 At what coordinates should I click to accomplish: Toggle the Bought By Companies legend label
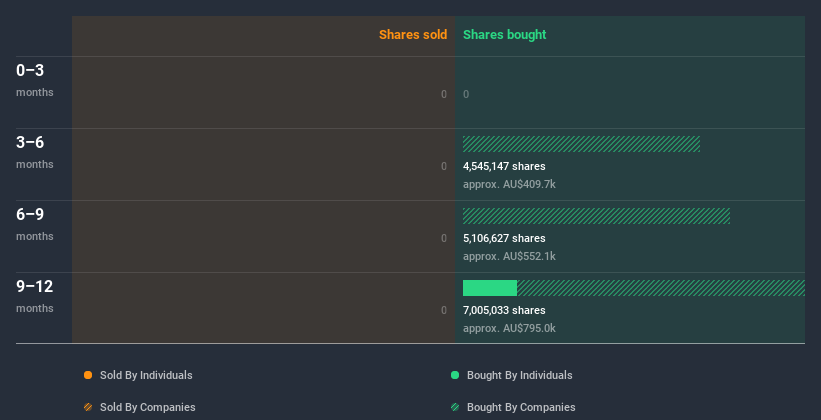click(521, 407)
